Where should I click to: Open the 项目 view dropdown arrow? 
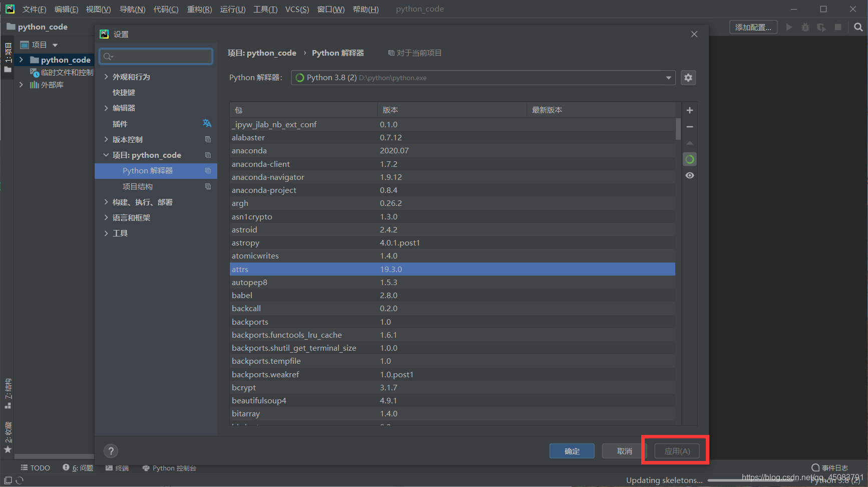(x=55, y=45)
